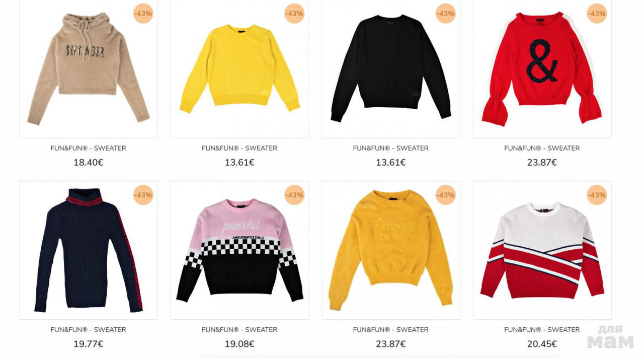Image resolution: width=644 pixels, height=358 pixels.
Task: Click the -43% badge on the beige hoodie
Action: pyautogui.click(x=143, y=14)
